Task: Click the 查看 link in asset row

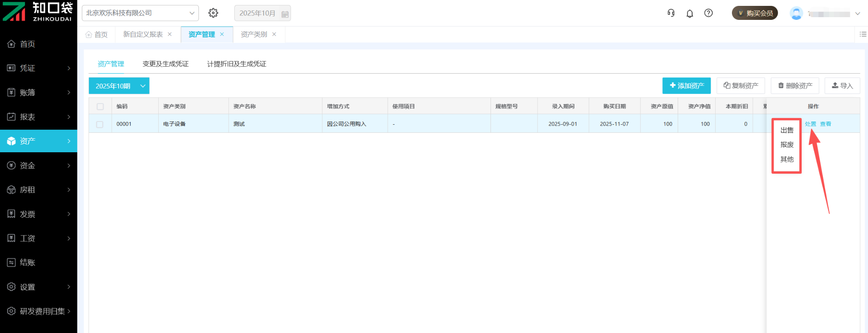Action: click(826, 124)
